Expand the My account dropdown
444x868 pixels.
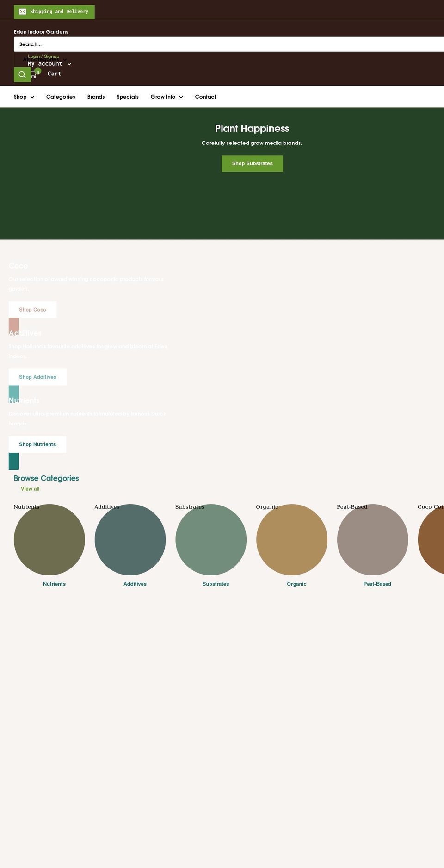pyautogui.click(x=49, y=64)
